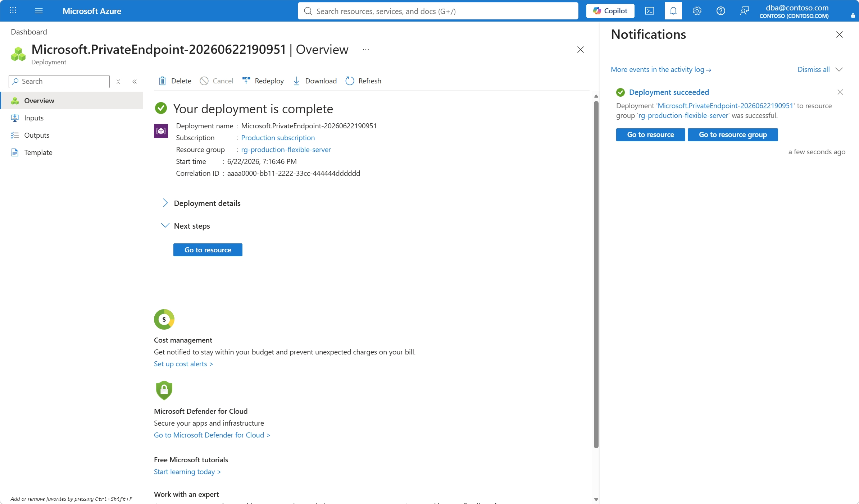Click the Cancel toolbar button
The width and height of the screenshot is (859, 504).
(x=217, y=81)
